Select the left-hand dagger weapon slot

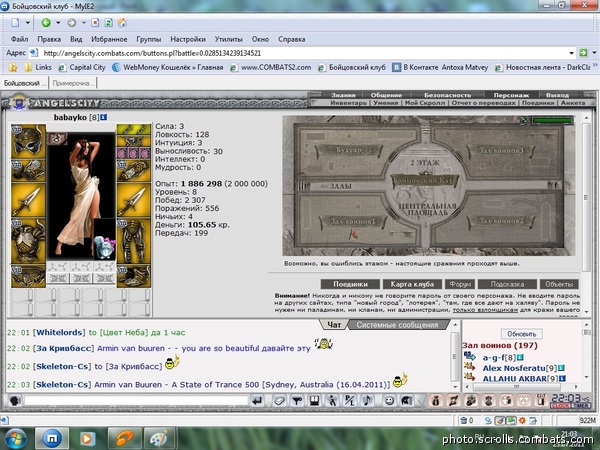pyautogui.click(x=28, y=200)
